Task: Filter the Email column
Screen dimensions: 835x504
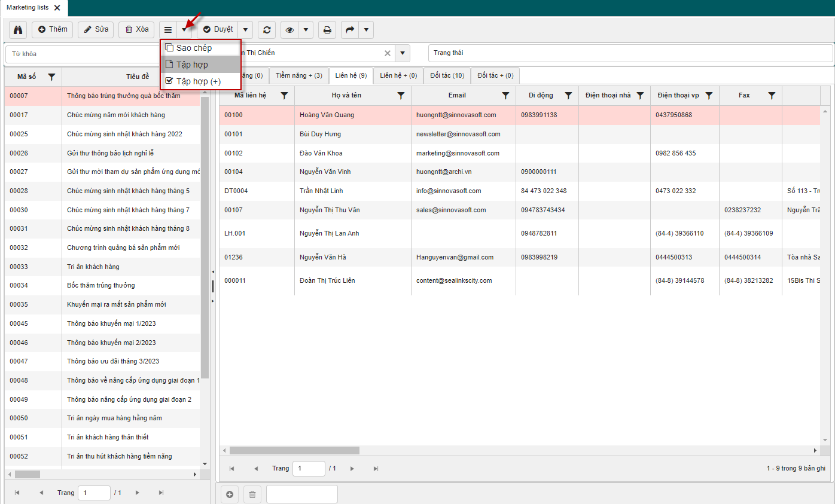Action: [505, 95]
